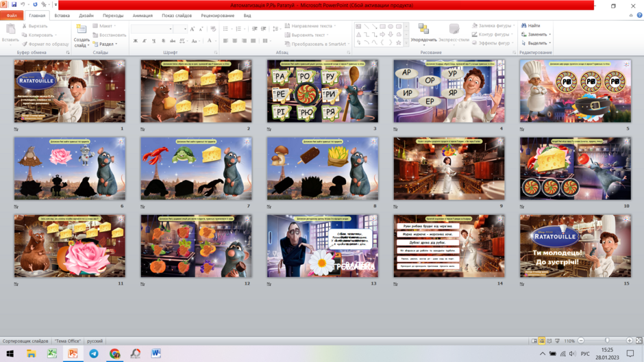The height and width of the screenshot is (362, 644).
Task: Click the Создать слайд (new slide) icon
Action: [82, 29]
